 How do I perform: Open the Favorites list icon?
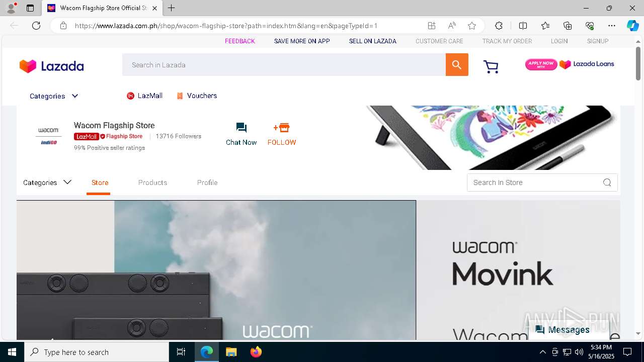[x=545, y=26]
